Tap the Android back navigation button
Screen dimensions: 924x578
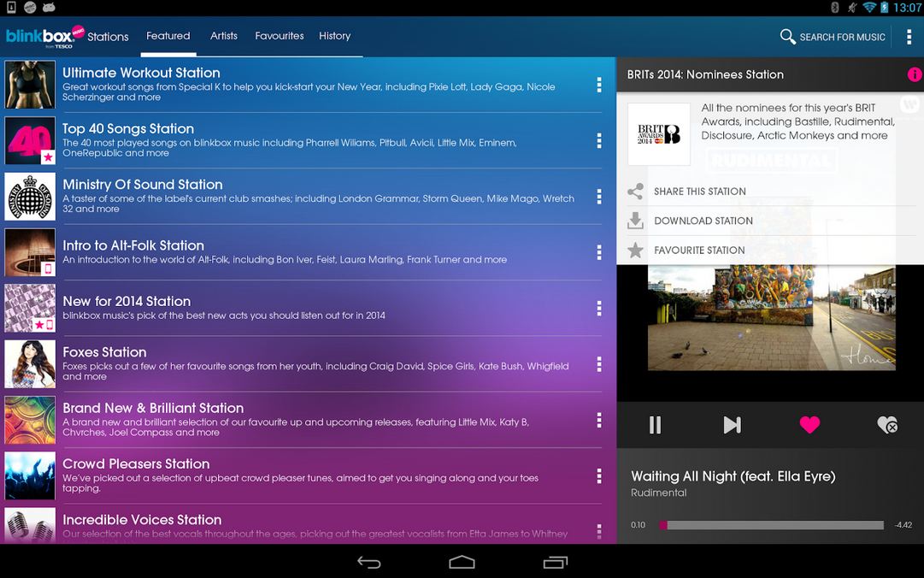pyautogui.click(x=369, y=563)
